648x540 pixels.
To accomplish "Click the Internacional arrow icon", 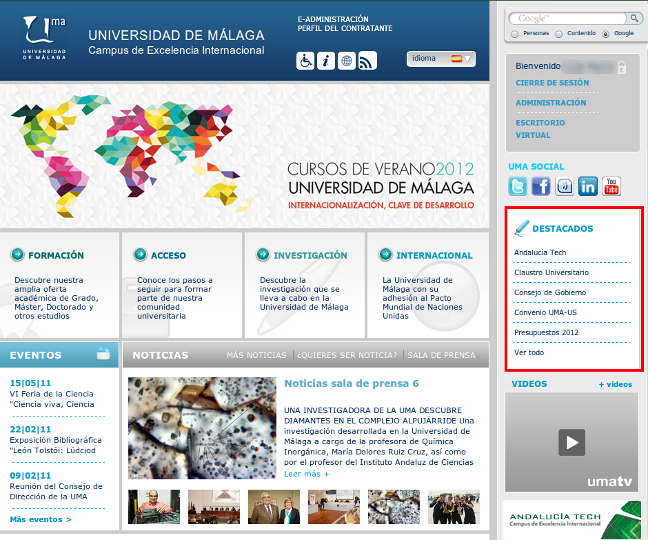I will [x=385, y=255].
